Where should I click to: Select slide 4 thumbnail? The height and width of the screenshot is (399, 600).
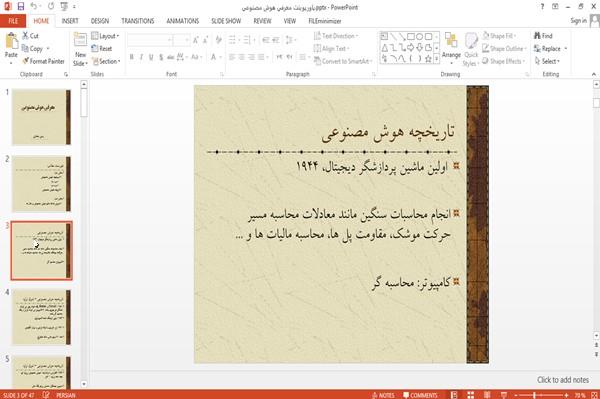tap(41, 317)
